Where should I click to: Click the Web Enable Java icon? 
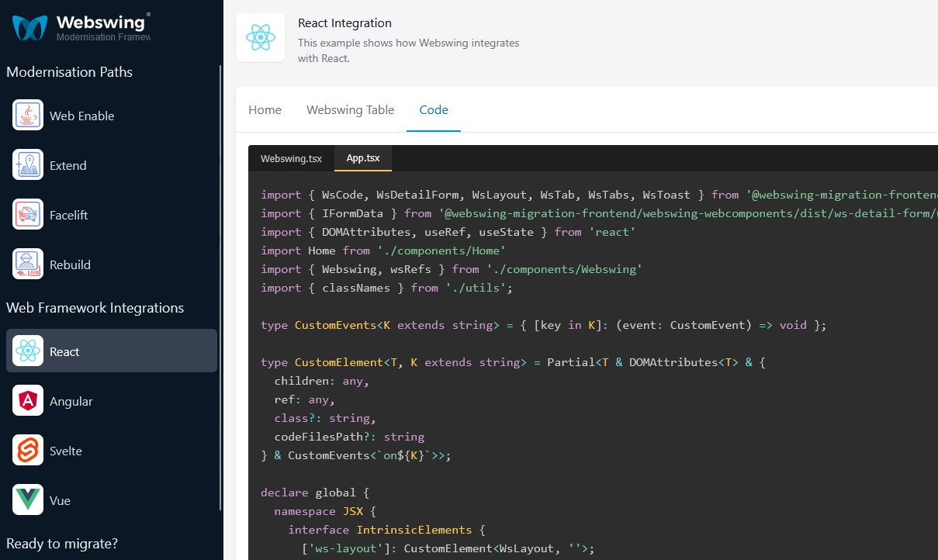click(x=28, y=116)
